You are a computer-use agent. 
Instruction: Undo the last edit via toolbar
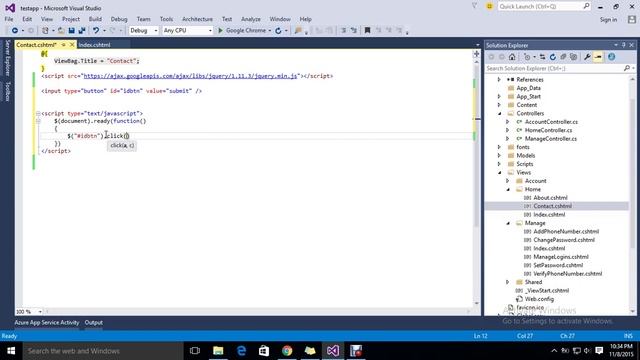[96, 31]
